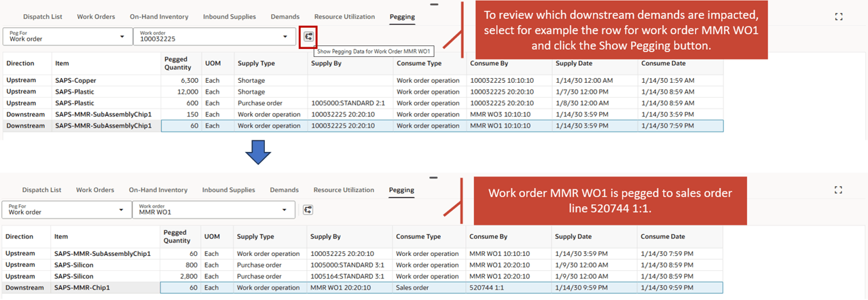This screenshot has height=300, width=868.
Task: Open On-Hand Inventory tab in top panel
Action: point(159,16)
